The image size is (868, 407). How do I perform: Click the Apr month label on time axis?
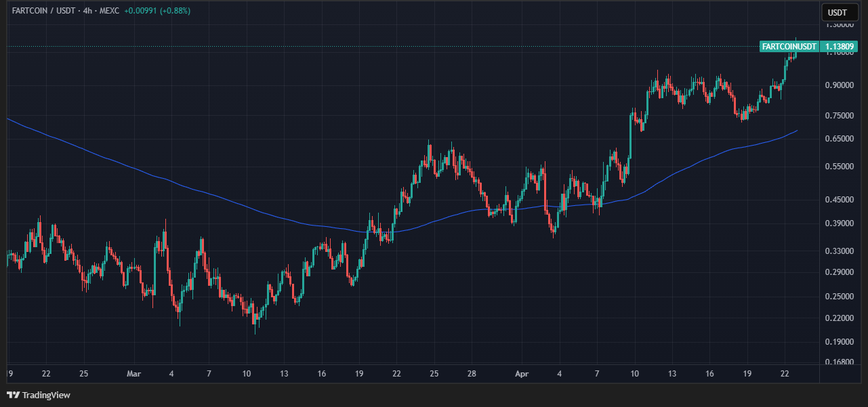point(522,374)
